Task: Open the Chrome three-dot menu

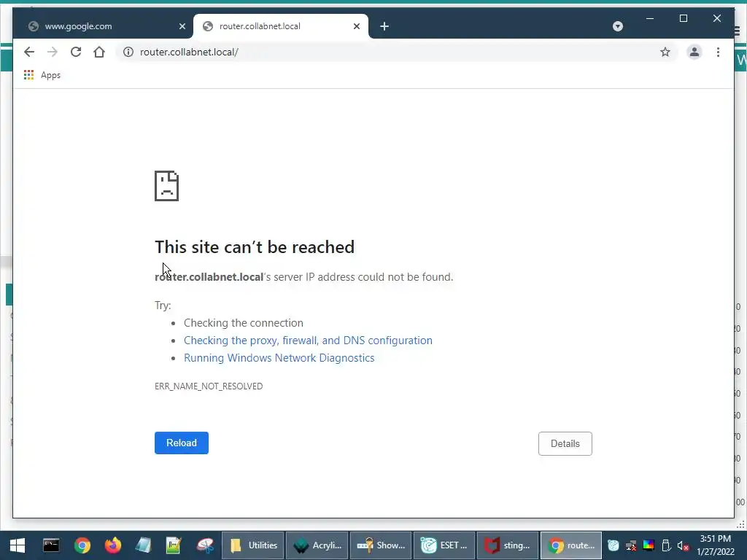Action: (x=718, y=52)
